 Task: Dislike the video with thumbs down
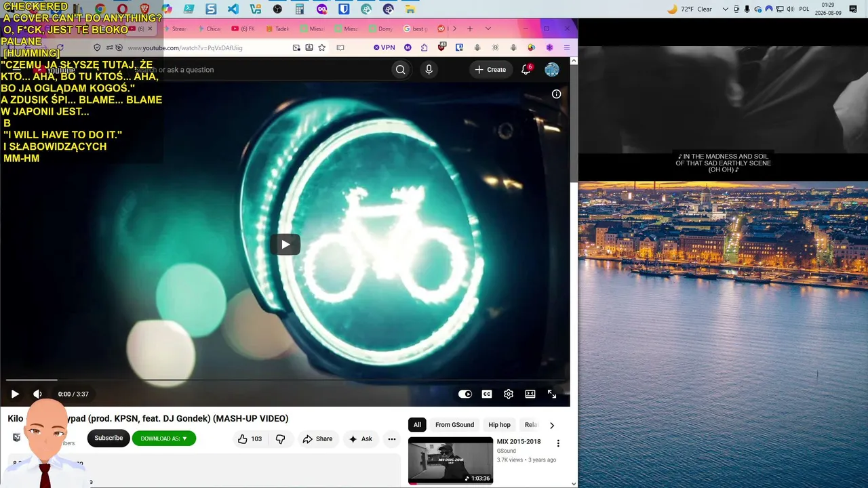281,439
